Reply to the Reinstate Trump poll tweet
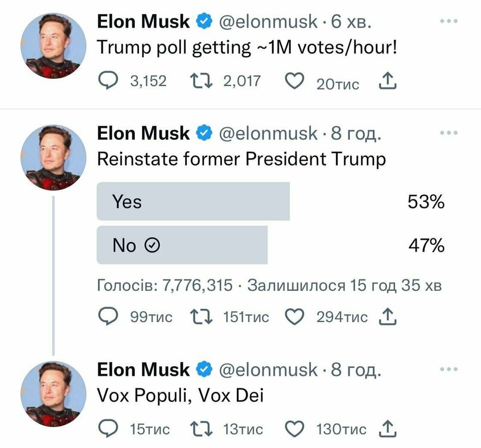481x448 pixels. pyautogui.click(x=107, y=317)
